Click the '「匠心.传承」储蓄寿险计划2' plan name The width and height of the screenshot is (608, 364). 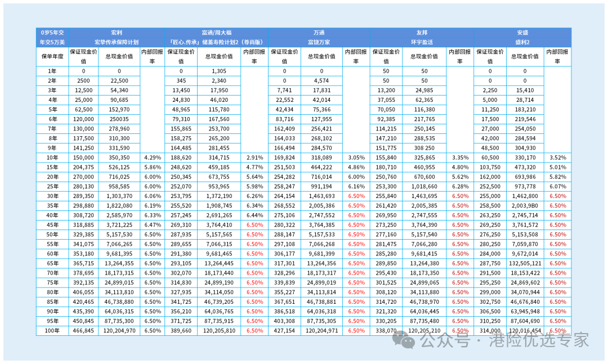[216, 42]
